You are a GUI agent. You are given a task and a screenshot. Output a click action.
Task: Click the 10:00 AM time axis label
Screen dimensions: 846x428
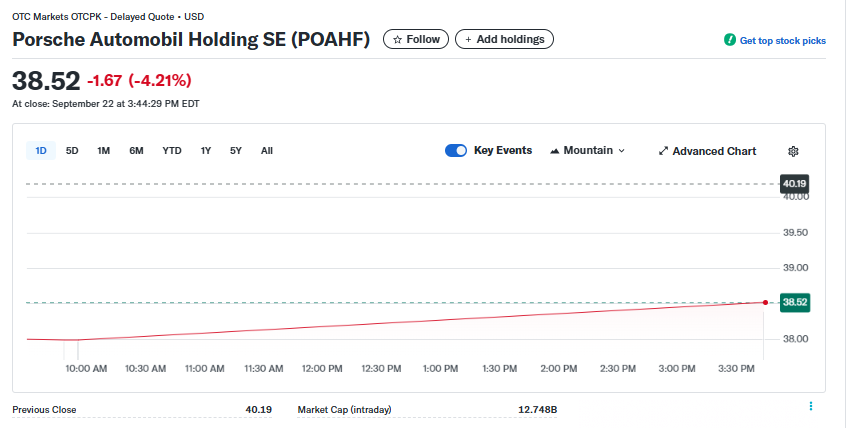86,369
